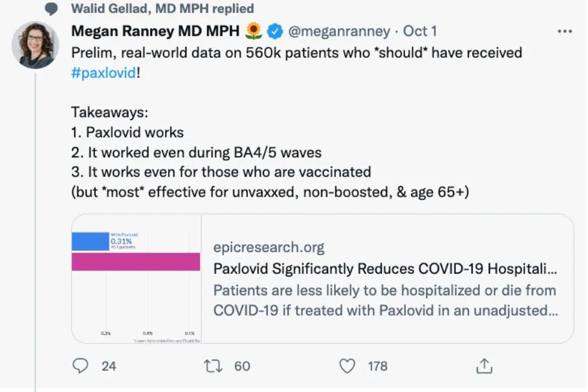Click the blue verified checkmark badge
The height and width of the screenshot is (392, 588).
[x=275, y=30]
